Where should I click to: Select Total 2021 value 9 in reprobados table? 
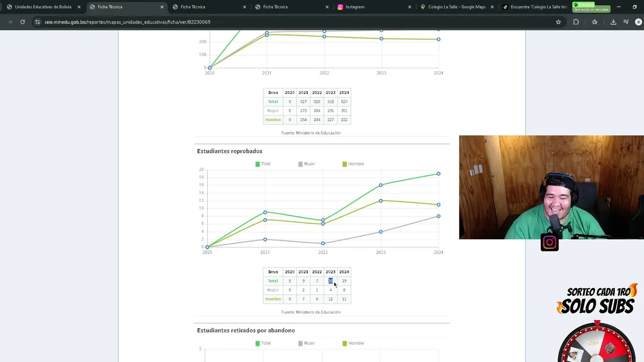click(303, 281)
